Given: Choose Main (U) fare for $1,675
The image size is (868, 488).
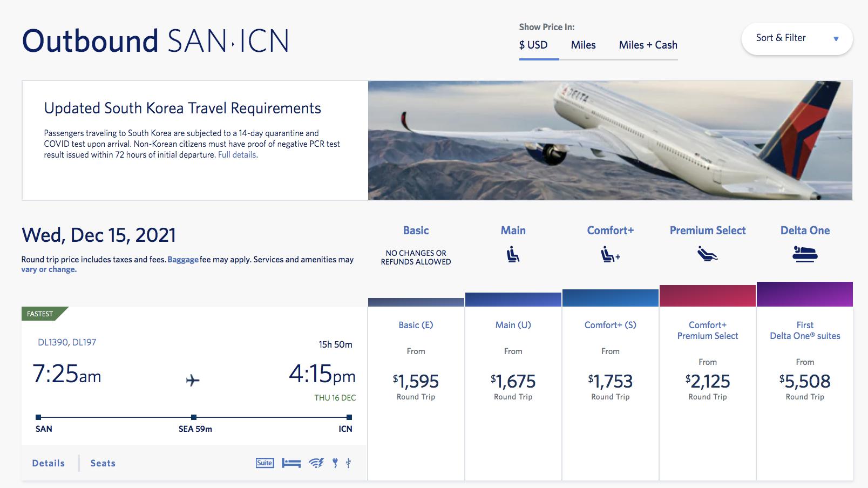Looking at the screenshot, I should pyautogui.click(x=513, y=393).
